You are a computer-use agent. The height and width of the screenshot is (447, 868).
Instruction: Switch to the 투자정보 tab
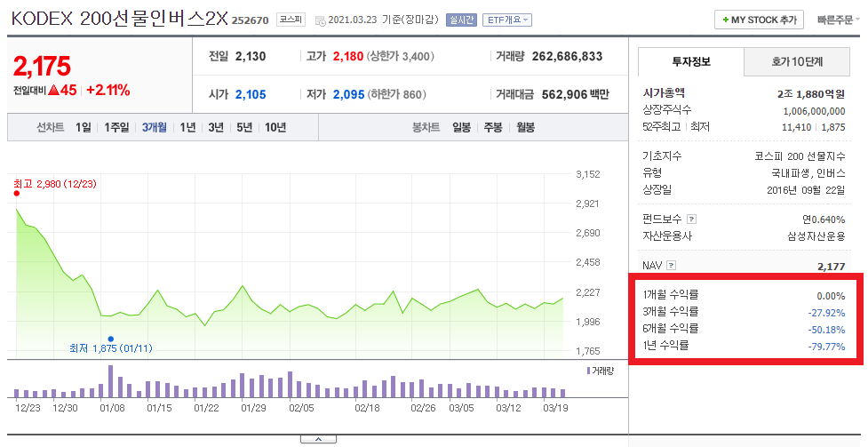click(x=691, y=61)
